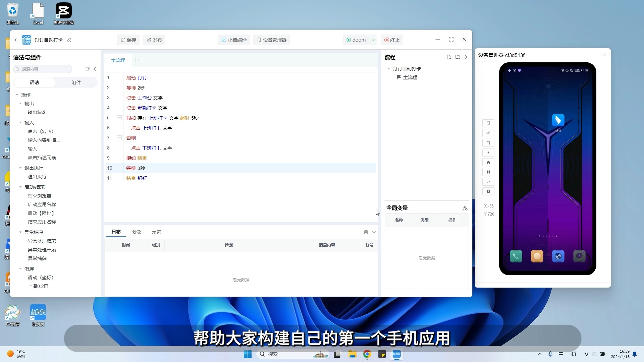644x362 pixels.
Task: Switch to the 图像 tab
Action: [136, 232]
